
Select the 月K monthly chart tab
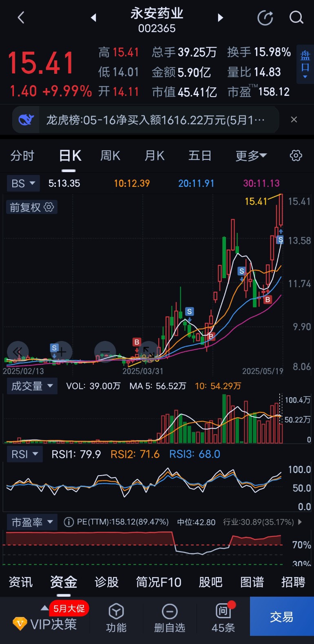[155, 156]
